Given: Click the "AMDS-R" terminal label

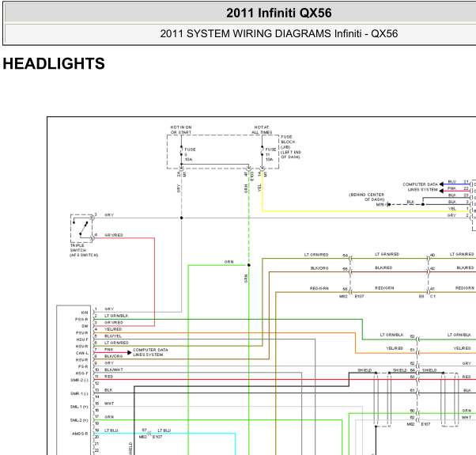Looking at the screenshot, I should coord(80,434).
